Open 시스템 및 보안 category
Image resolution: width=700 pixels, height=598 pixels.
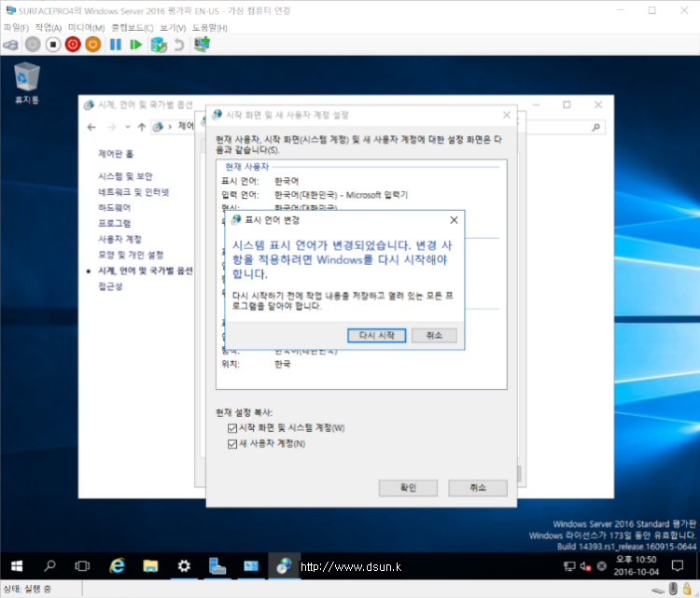point(125,176)
